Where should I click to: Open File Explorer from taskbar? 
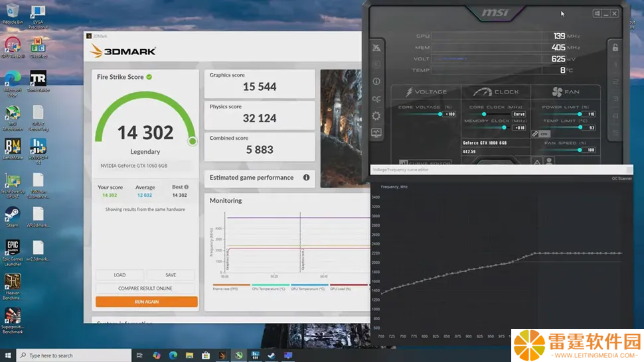coord(189,355)
